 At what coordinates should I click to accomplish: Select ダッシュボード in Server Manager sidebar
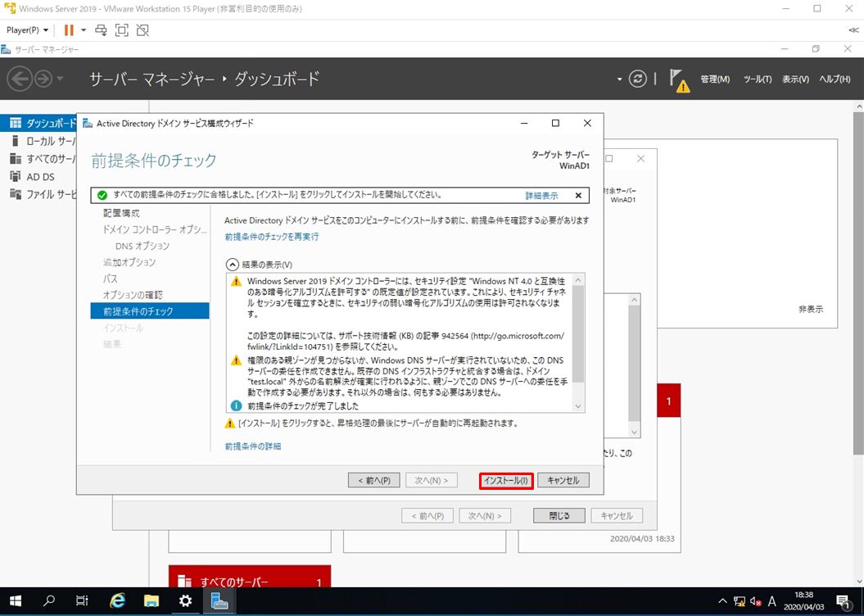pos(38,123)
